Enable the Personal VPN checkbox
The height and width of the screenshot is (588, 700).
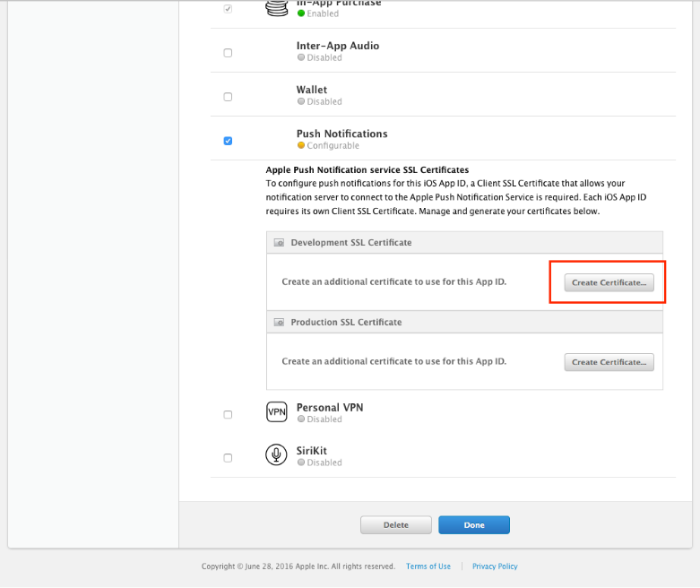pyautogui.click(x=228, y=414)
